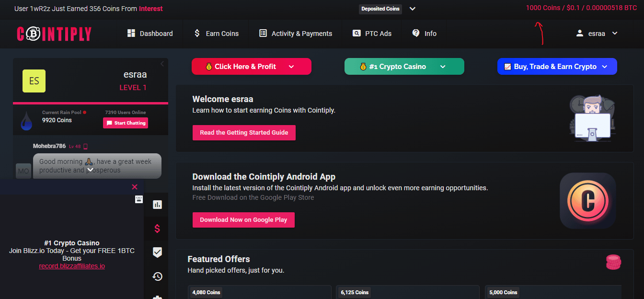The height and width of the screenshot is (299, 644).
Task: Click the Start Chatting button
Action: click(126, 123)
